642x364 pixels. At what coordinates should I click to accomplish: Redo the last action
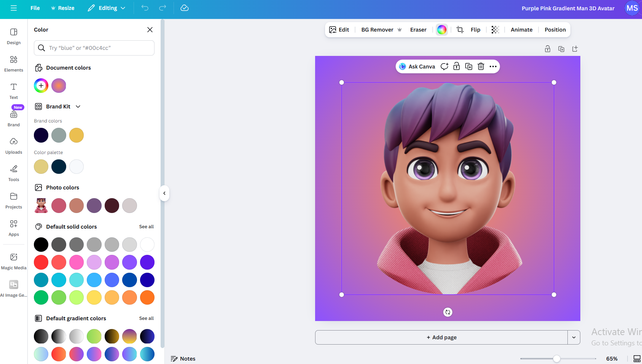tap(162, 8)
